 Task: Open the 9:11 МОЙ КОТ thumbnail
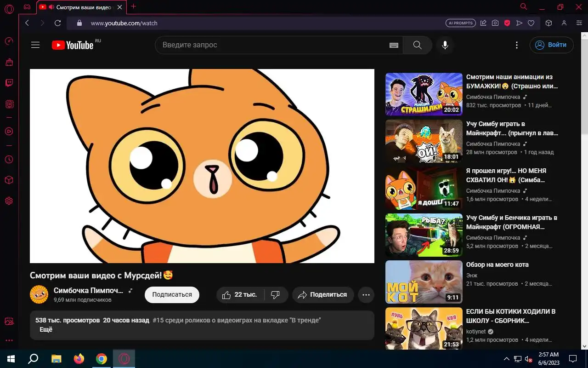coord(424,282)
